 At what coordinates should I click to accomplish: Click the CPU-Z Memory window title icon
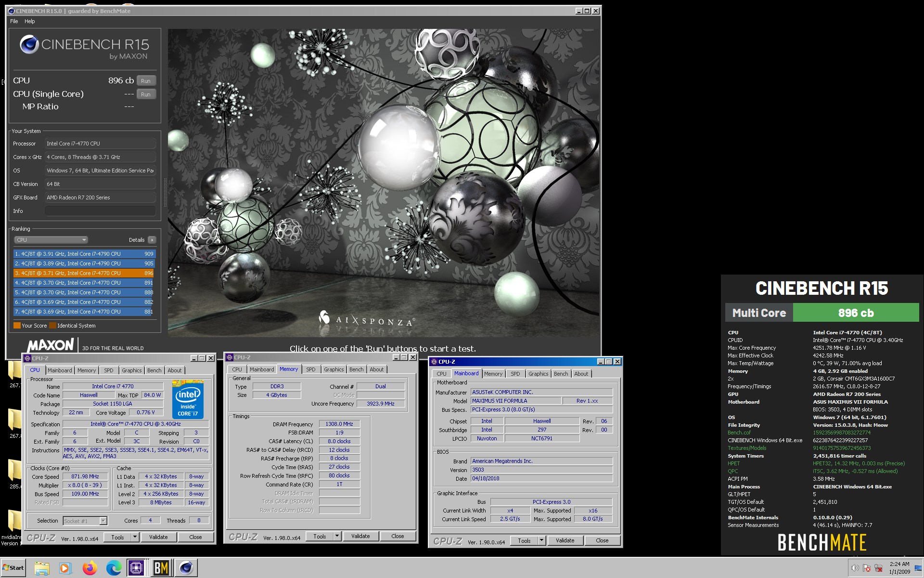click(x=230, y=357)
